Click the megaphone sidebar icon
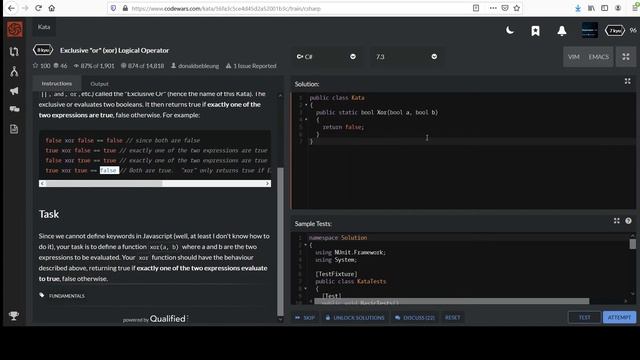 click(x=14, y=91)
